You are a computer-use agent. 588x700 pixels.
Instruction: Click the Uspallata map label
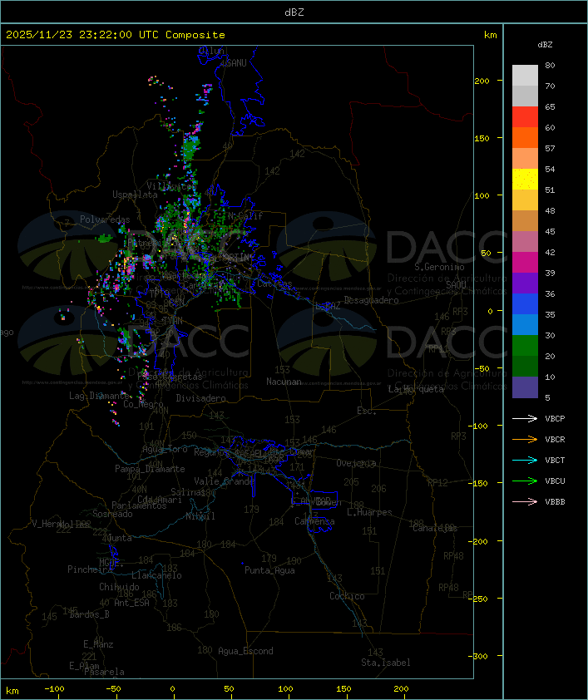click(135, 195)
